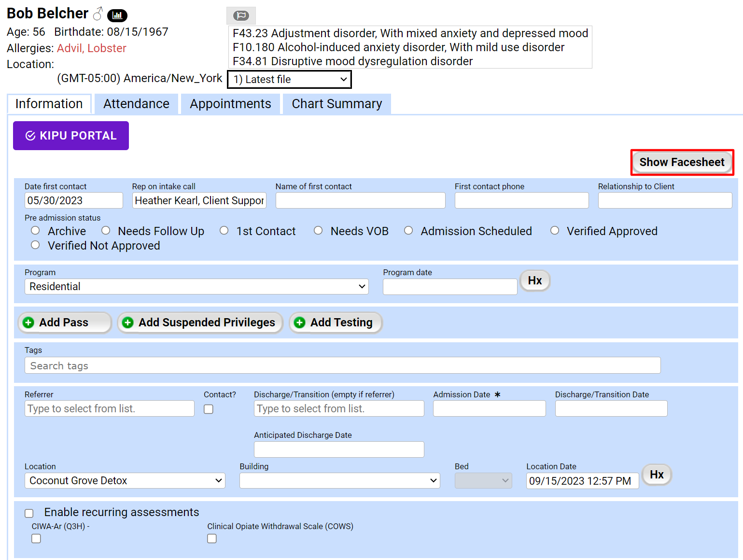743x560 pixels.
Task: Check Enable recurring assessments
Action: pos(29,513)
